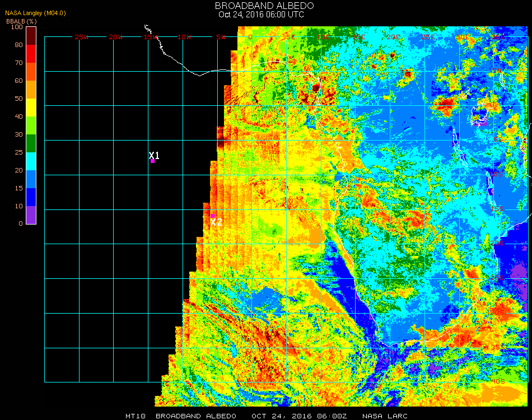This screenshot has width=532, height=420.
Task: Click the magenta X2 marker point
Action: tap(213, 216)
